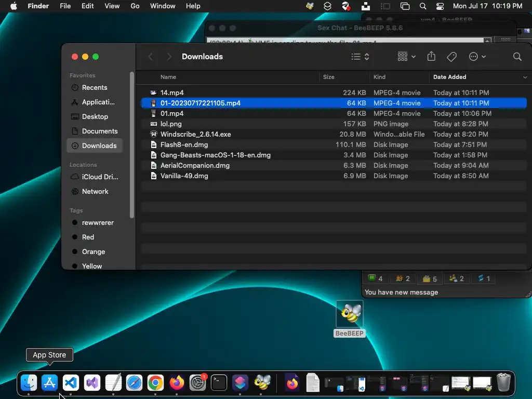Select the file 01.mp4
Image resolution: width=532 pixels, height=399 pixels.
click(x=334, y=113)
